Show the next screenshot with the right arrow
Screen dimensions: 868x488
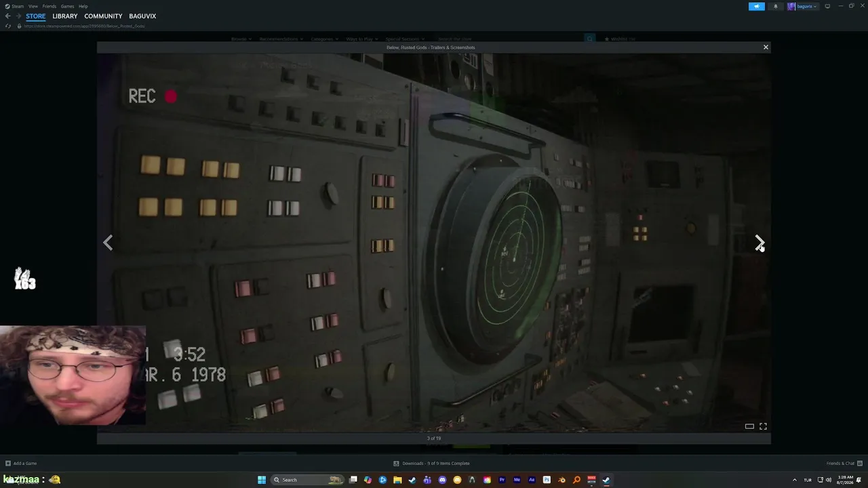[759, 242]
